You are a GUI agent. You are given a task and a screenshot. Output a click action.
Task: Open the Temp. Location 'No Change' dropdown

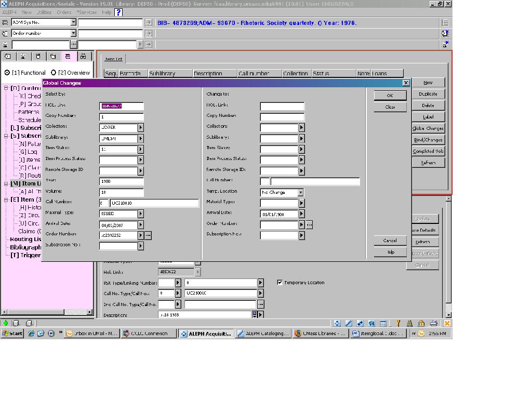[x=300, y=192]
